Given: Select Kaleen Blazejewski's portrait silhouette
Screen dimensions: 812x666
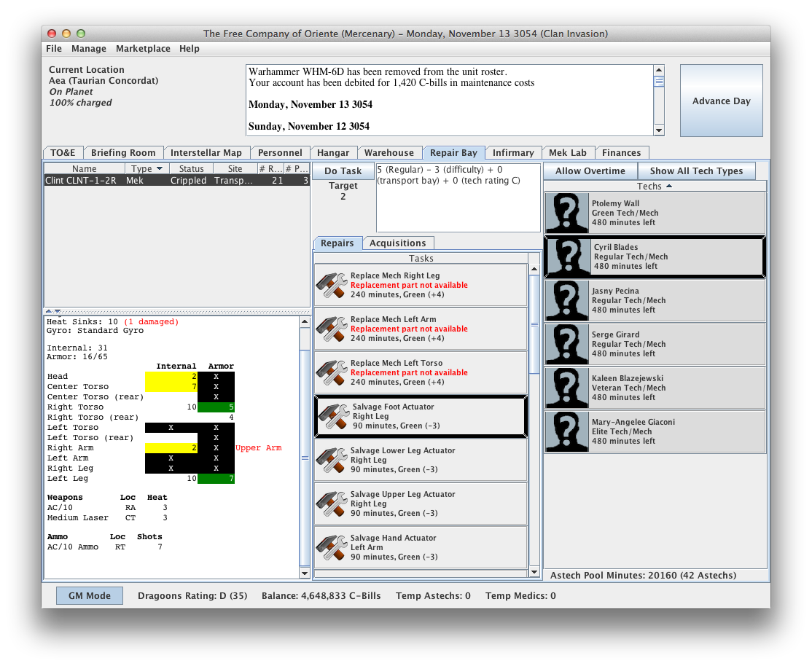Looking at the screenshot, I should tap(567, 388).
